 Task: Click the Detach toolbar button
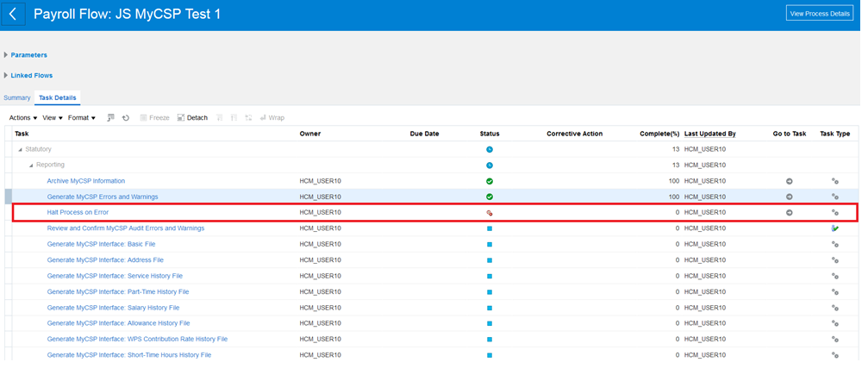pos(192,118)
